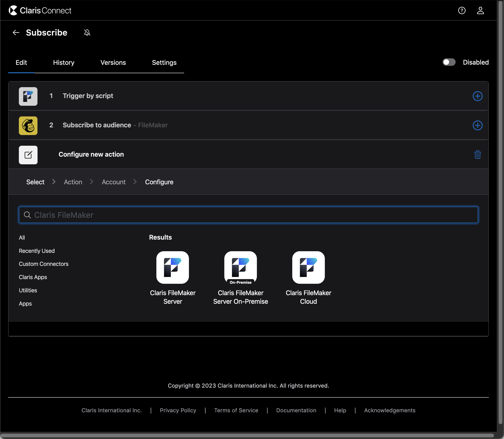Open the Privacy Policy footer link
The height and width of the screenshot is (439, 504).
tap(178, 410)
